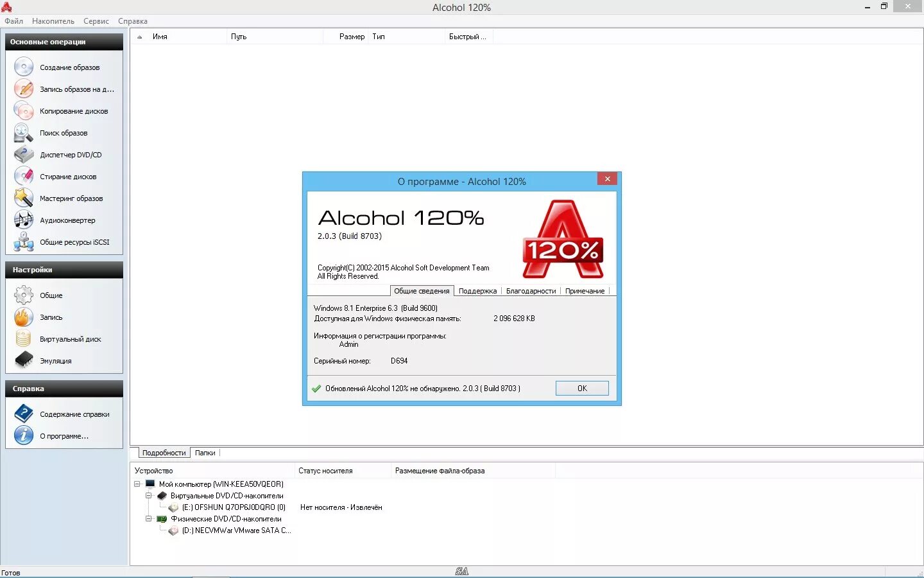Click the Запись образов на диск icon
Image resolution: width=924 pixels, height=578 pixels.
(24, 89)
